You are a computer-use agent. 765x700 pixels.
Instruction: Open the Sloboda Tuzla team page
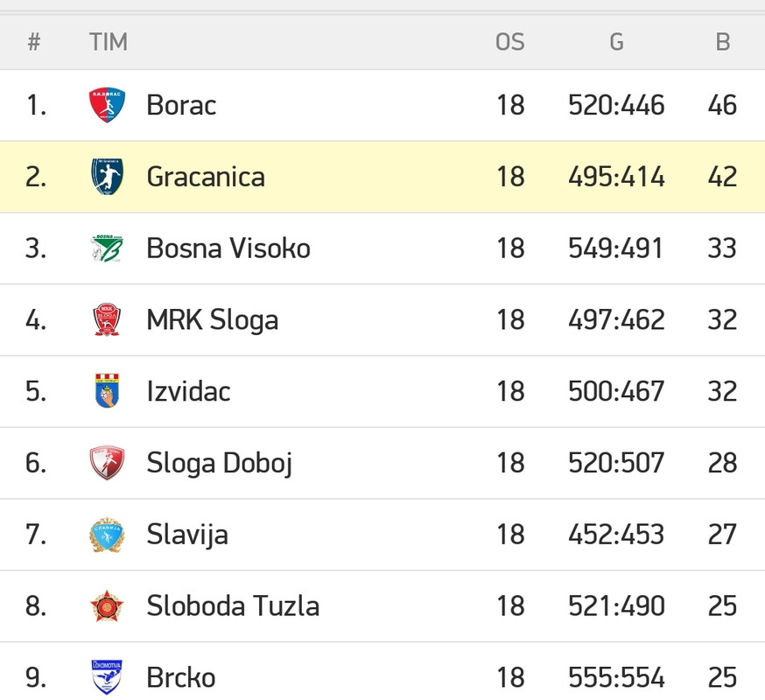(233, 606)
